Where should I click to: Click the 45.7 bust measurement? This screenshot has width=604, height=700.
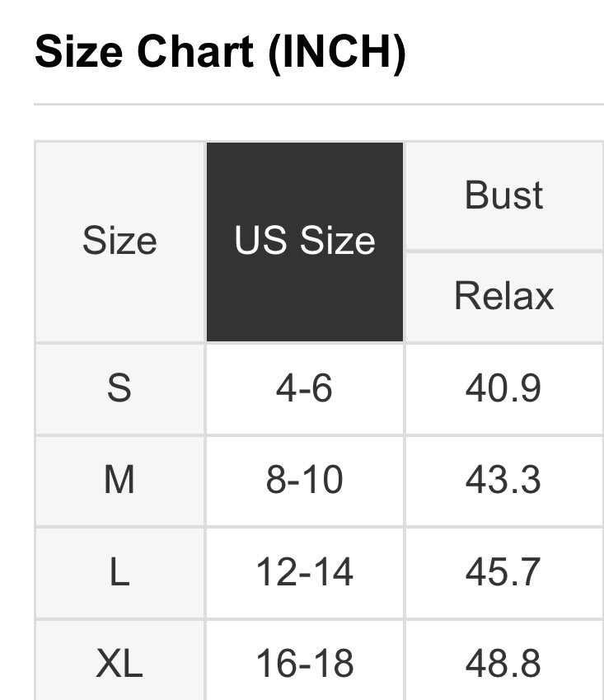(x=503, y=572)
